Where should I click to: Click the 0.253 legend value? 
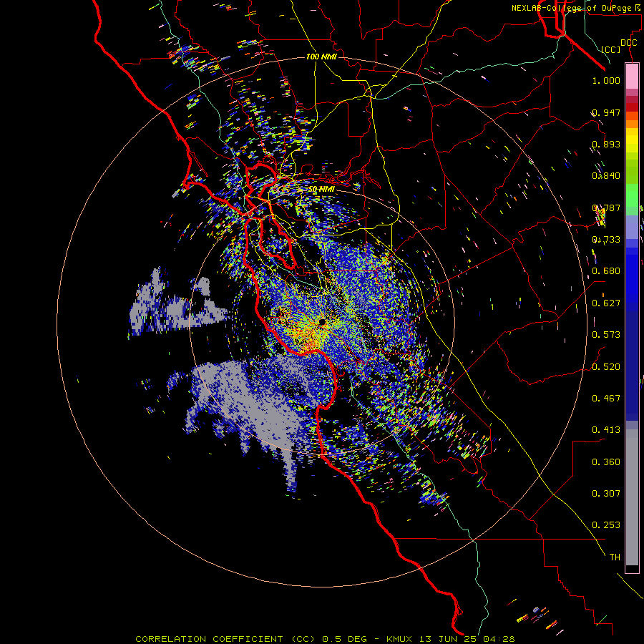[x=606, y=525]
